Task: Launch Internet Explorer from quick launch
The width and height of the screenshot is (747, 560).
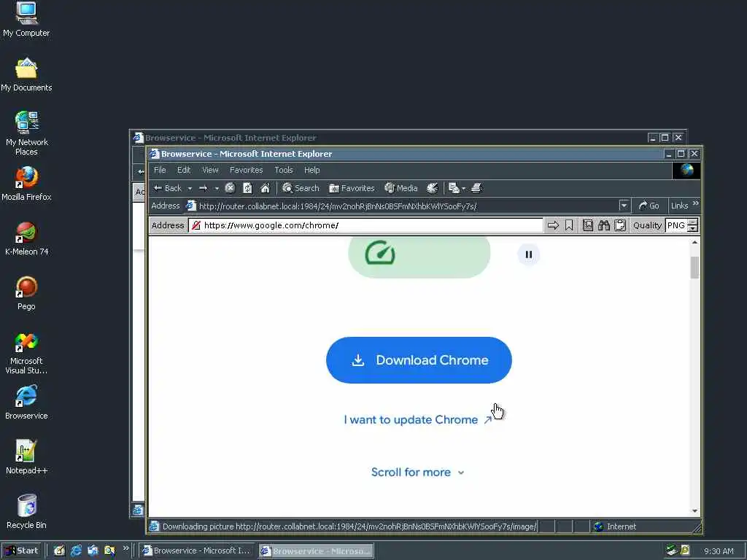Action: [x=76, y=551]
